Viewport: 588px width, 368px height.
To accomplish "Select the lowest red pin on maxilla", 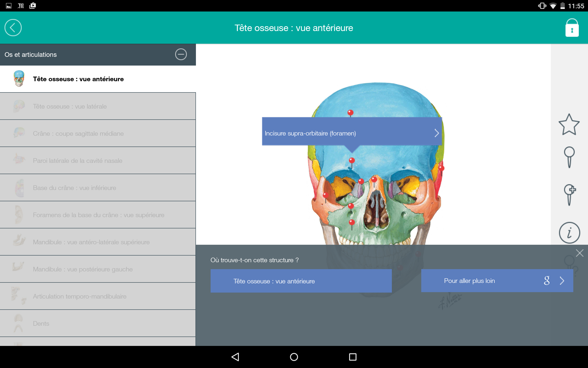I will coord(352,223).
